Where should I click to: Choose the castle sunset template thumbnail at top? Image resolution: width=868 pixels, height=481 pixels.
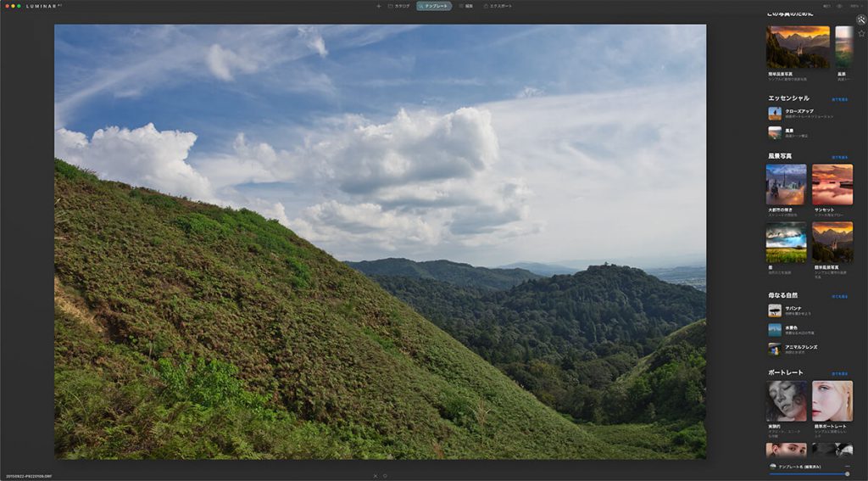point(798,48)
